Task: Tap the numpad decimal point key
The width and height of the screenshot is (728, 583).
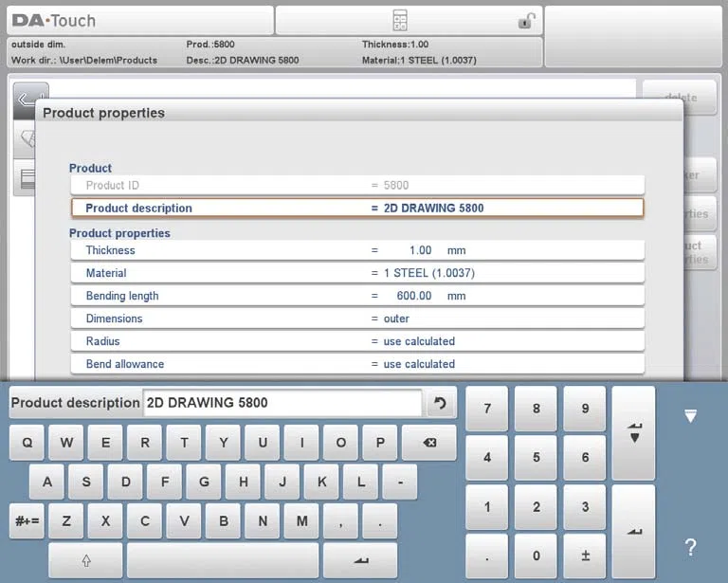Action: pyautogui.click(x=486, y=556)
